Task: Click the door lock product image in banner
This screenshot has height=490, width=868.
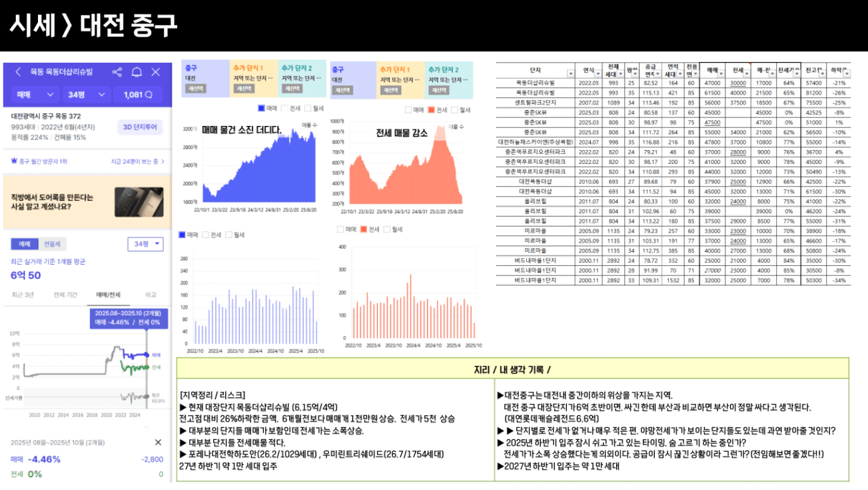Action: click(139, 201)
